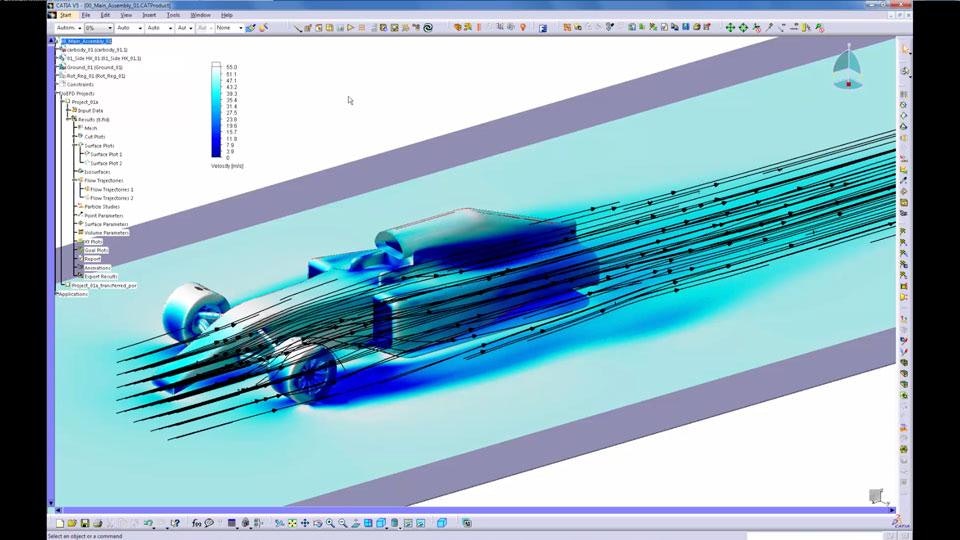Open the Tools menu
The width and height of the screenshot is (960, 540).
(174, 16)
